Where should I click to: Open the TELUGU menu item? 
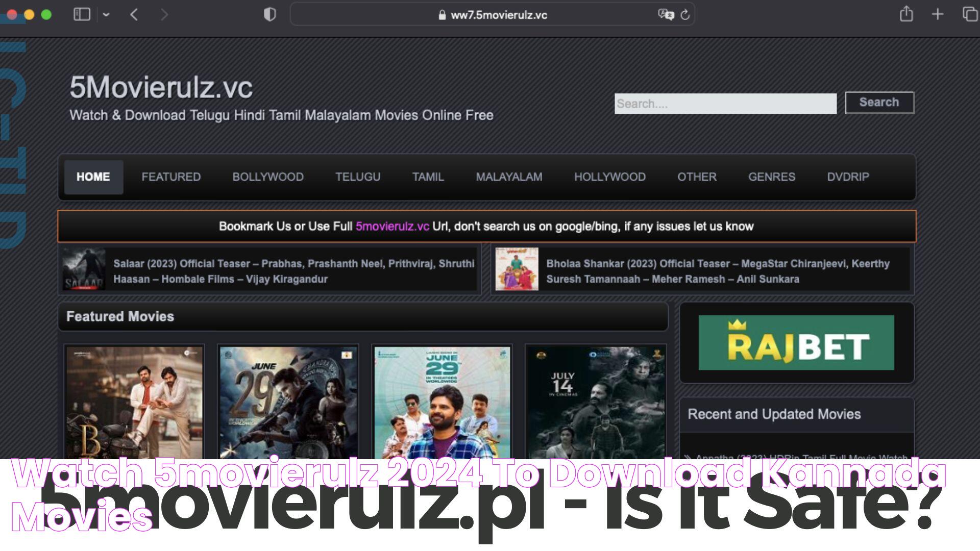pyautogui.click(x=358, y=177)
